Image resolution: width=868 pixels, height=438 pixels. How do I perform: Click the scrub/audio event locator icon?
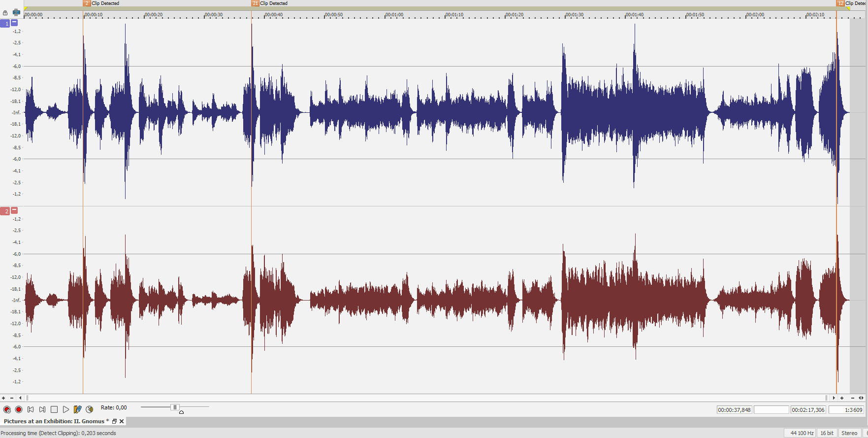click(90, 409)
